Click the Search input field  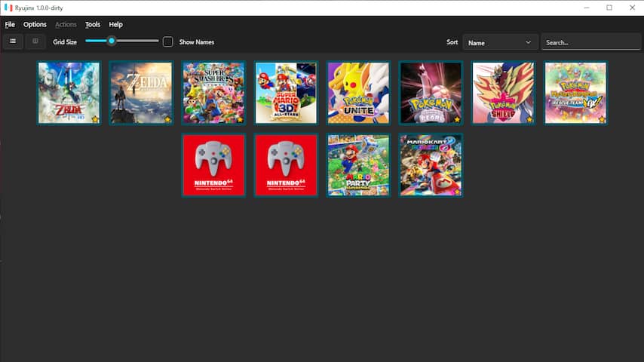(590, 42)
